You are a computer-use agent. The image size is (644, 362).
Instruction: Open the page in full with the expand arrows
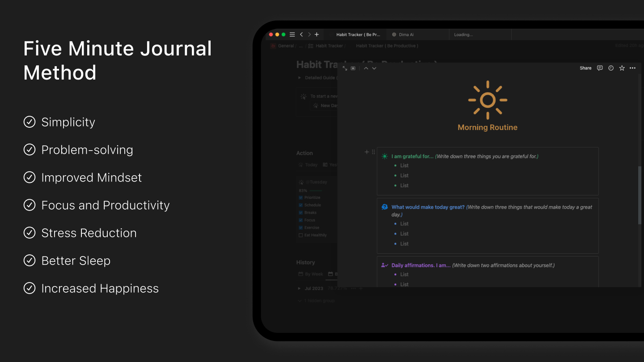pos(345,68)
